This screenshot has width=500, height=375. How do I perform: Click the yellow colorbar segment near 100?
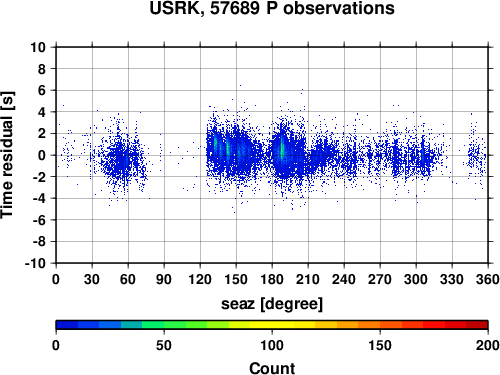click(x=272, y=325)
